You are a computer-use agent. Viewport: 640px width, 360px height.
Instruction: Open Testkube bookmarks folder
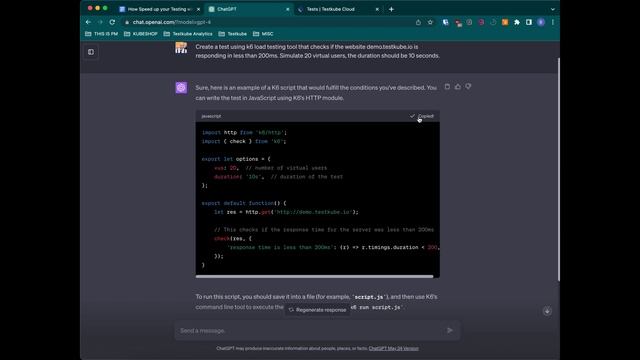click(x=233, y=34)
